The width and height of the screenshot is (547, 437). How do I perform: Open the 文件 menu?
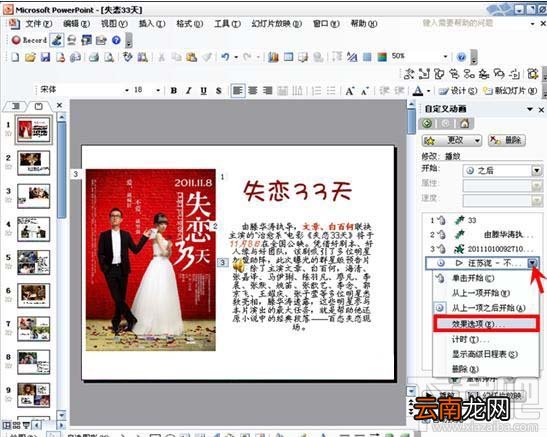click(x=39, y=24)
